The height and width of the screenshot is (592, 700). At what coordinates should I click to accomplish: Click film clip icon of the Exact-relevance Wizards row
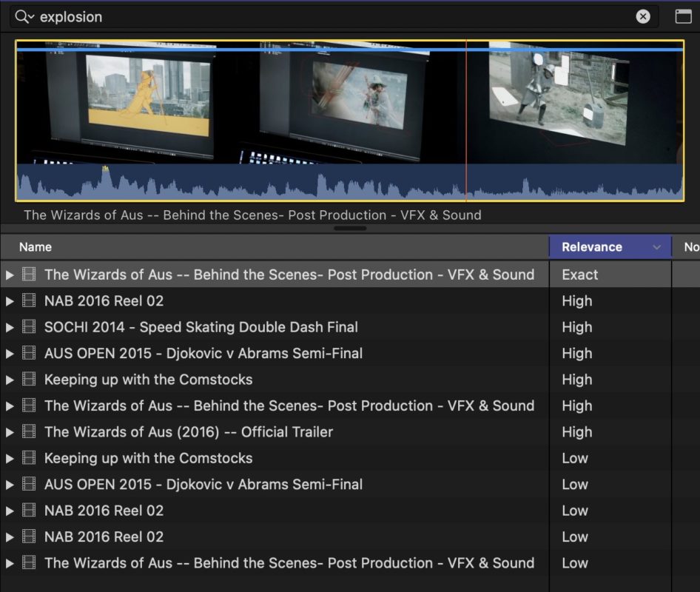pyautogui.click(x=29, y=274)
